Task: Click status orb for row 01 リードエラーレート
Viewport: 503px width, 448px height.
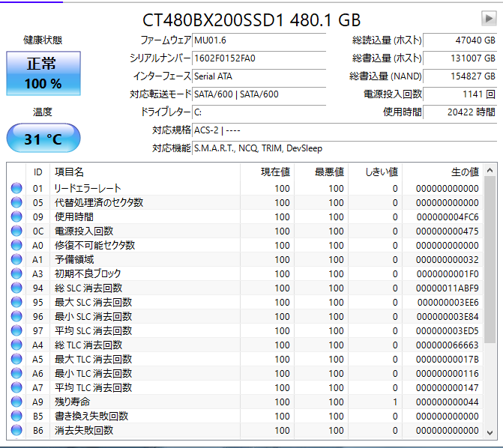Action: 16,188
